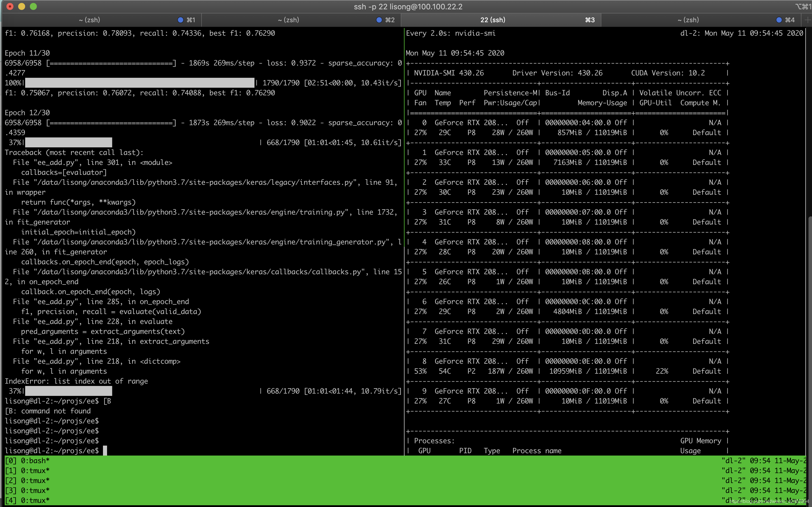The width and height of the screenshot is (812, 507).
Task: Add a new terminal tab with plus button
Action: [808, 20]
